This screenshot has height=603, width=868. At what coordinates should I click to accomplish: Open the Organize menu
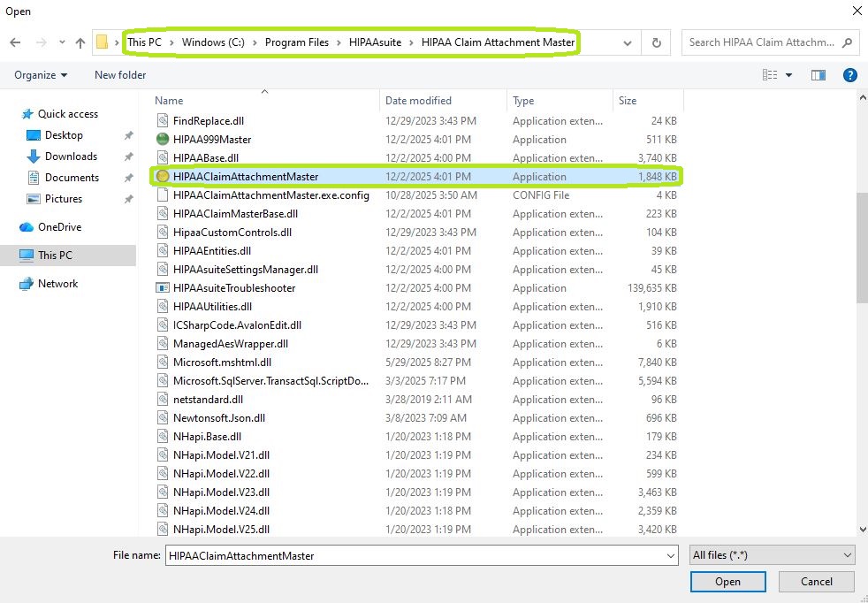[41, 75]
